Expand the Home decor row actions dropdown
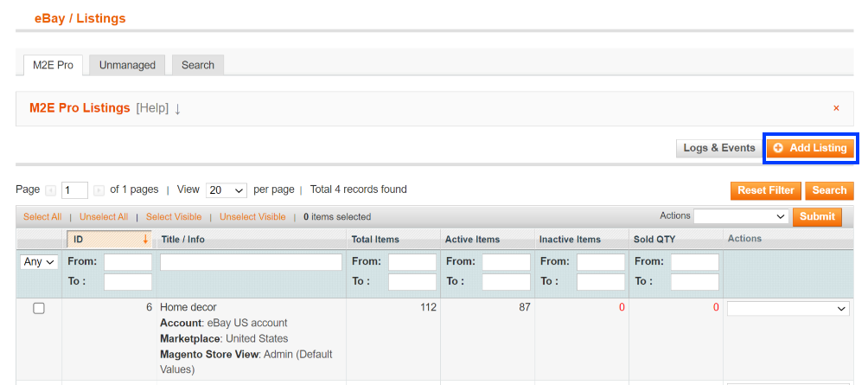The width and height of the screenshot is (868, 385). tap(788, 308)
